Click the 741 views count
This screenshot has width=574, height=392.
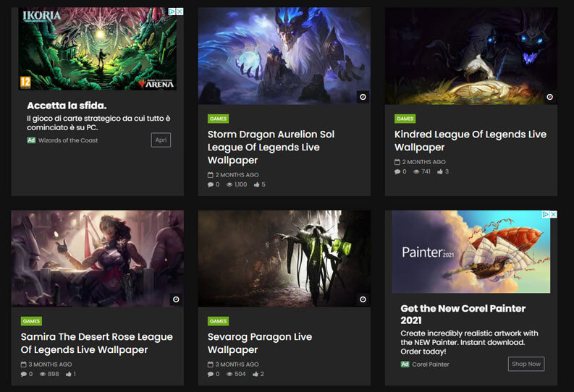pyautogui.click(x=426, y=171)
